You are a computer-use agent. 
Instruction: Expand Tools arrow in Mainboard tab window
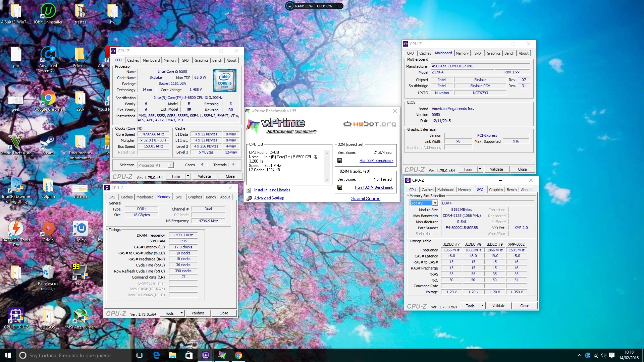(480, 169)
